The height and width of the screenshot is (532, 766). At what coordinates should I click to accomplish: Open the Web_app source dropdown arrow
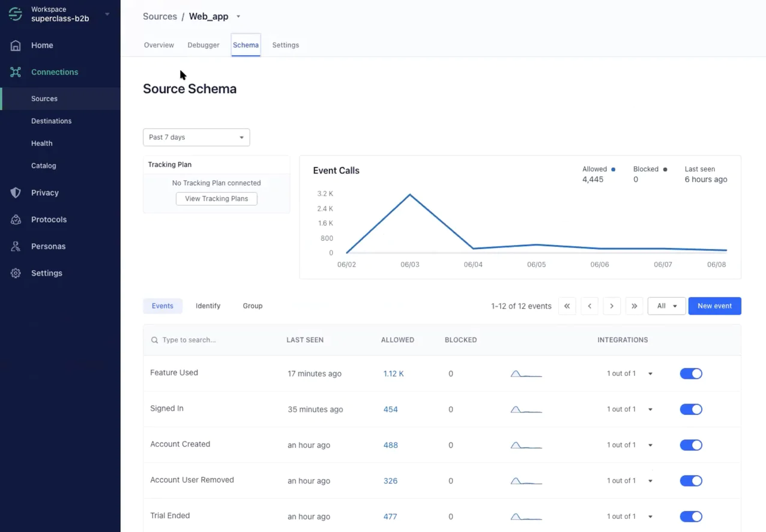(238, 17)
